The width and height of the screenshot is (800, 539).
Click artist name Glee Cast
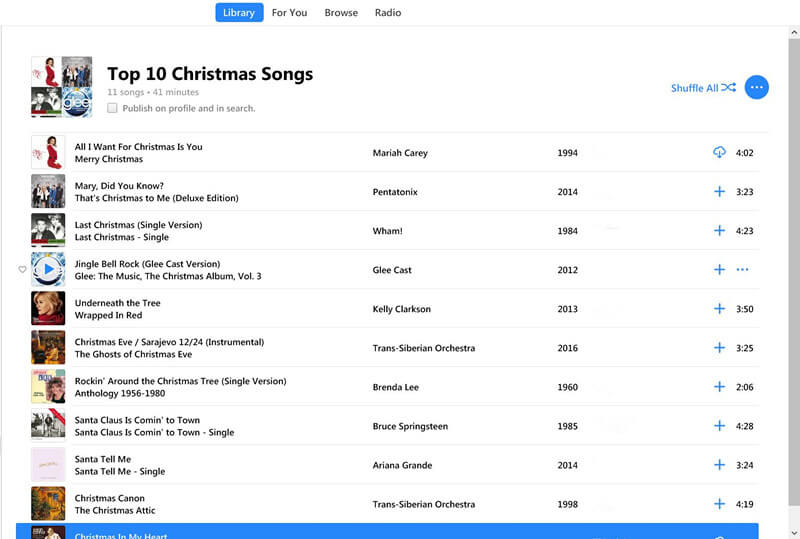(392, 270)
